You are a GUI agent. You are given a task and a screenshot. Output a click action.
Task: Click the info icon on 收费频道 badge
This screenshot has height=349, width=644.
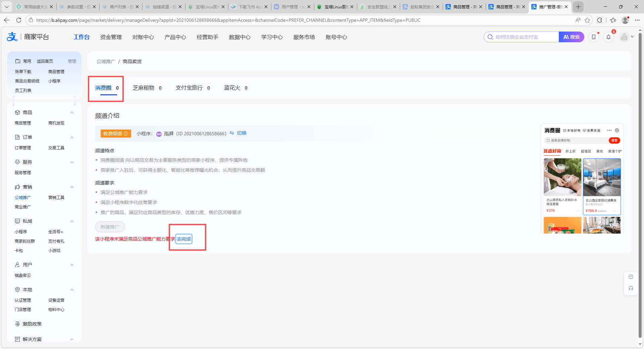pos(126,134)
